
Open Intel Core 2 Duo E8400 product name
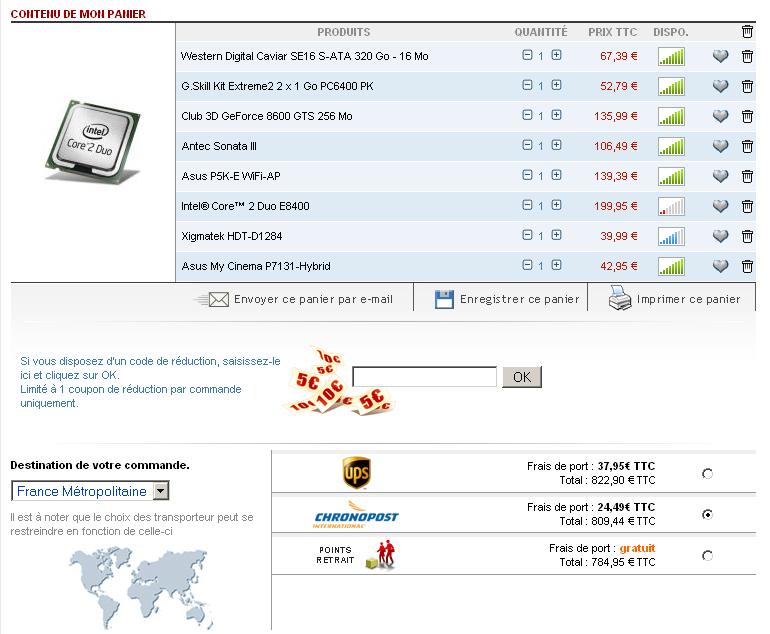pyautogui.click(x=245, y=206)
